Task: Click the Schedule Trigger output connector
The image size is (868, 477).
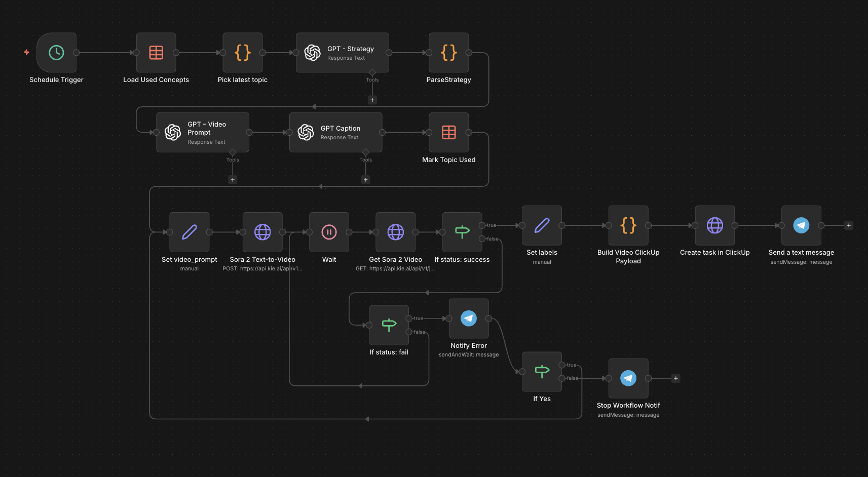Action: [x=77, y=53]
